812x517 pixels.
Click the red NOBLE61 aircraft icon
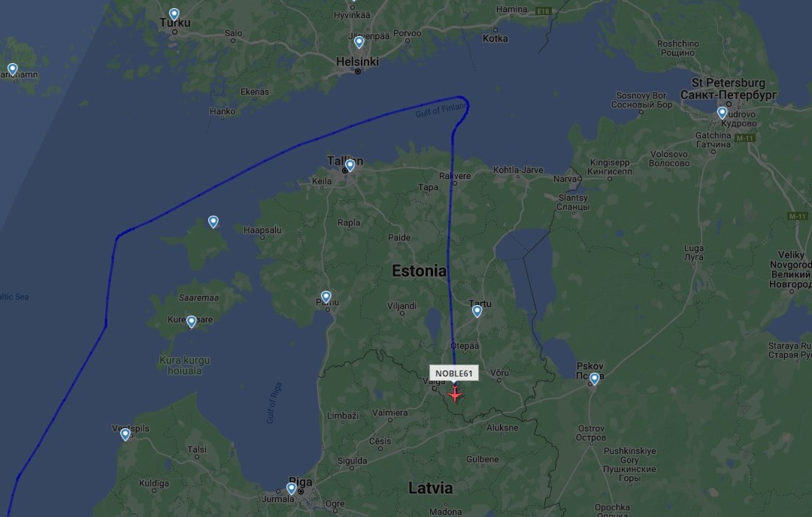pos(455,395)
